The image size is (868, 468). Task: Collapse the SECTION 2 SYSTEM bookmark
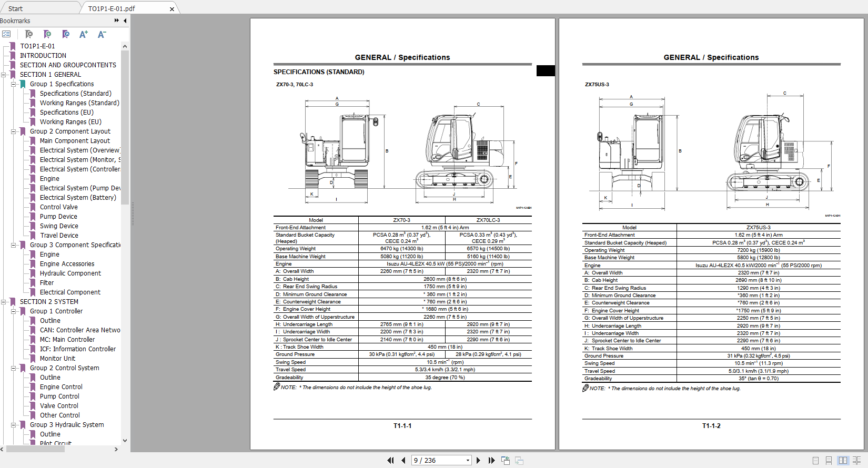[4, 302]
